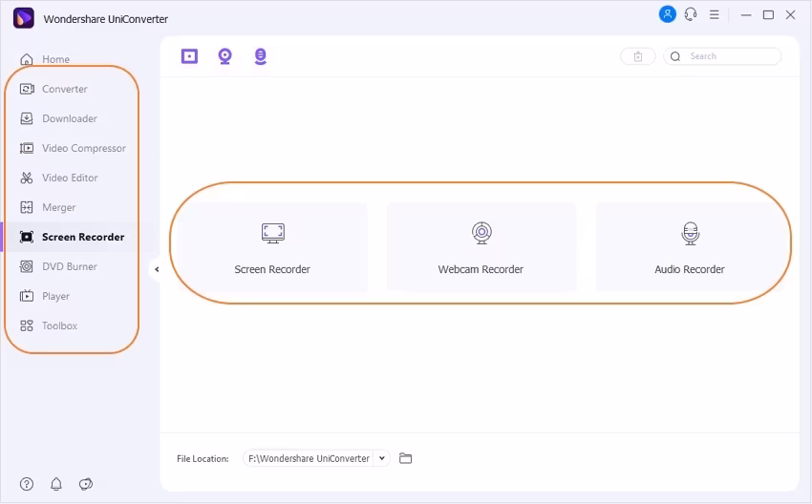
Task: Open the feedback chat icon
Action: tap(85, 484)
